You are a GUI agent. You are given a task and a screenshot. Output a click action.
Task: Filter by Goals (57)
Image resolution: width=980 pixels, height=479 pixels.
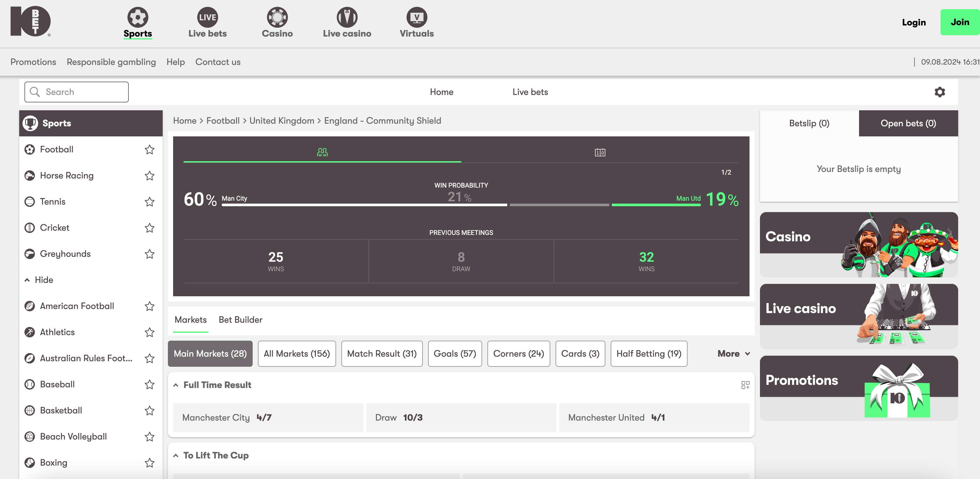tap(455, 354)
